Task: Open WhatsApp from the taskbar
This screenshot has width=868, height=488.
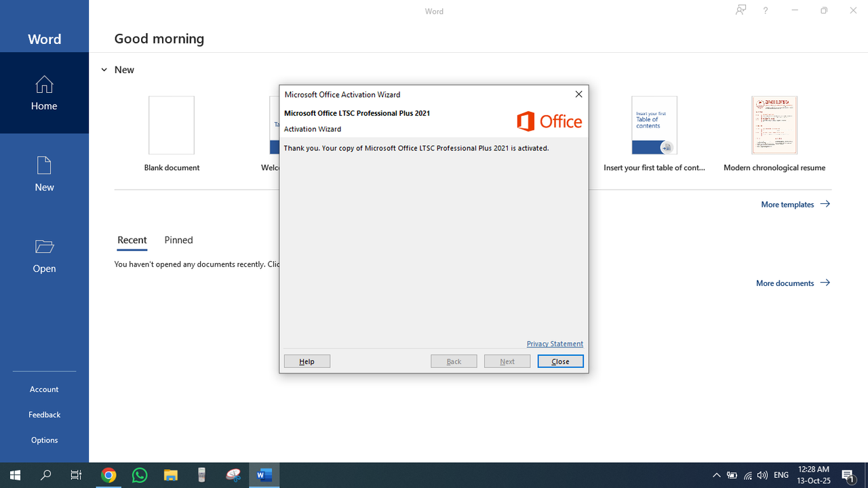Action: pyautogui.click(x=140, y=475)
